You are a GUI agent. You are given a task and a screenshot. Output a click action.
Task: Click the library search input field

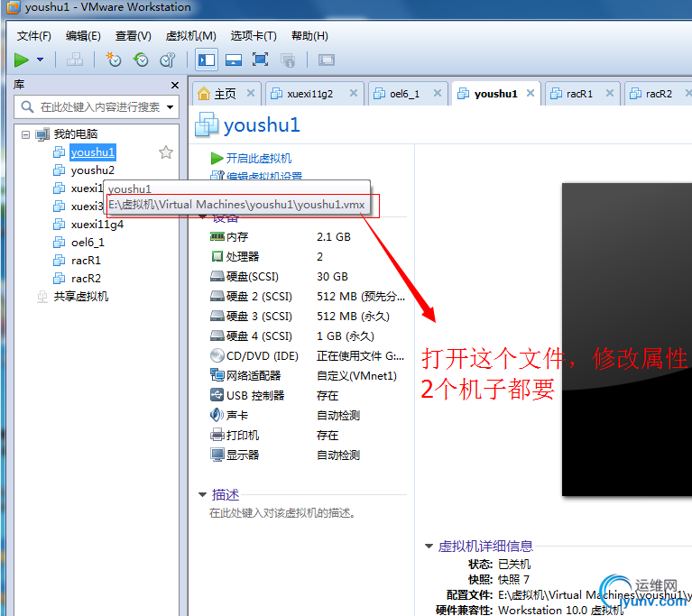pyautogui.click(x=97, y=106)
